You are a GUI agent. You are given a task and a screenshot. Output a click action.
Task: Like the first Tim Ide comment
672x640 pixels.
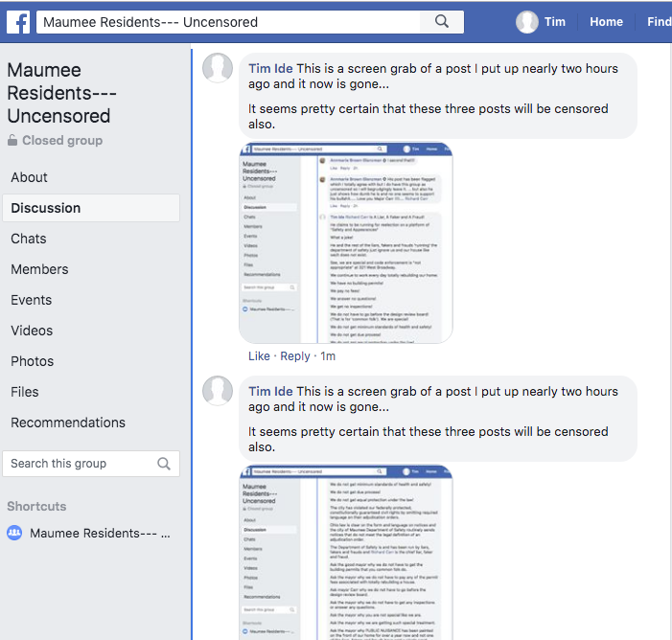click(x=259, y=356)
